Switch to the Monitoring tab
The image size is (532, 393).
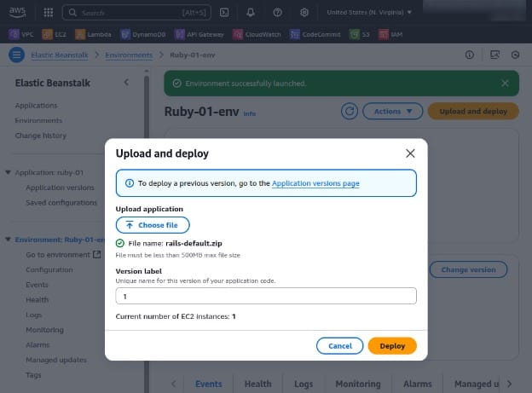pyautogui.click(x=358, y=384)
